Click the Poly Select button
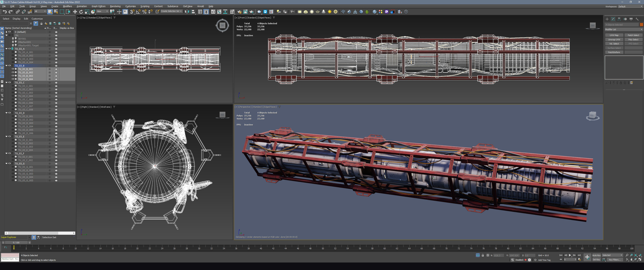This screenshot has width=644, height=270. coord(633,40)
